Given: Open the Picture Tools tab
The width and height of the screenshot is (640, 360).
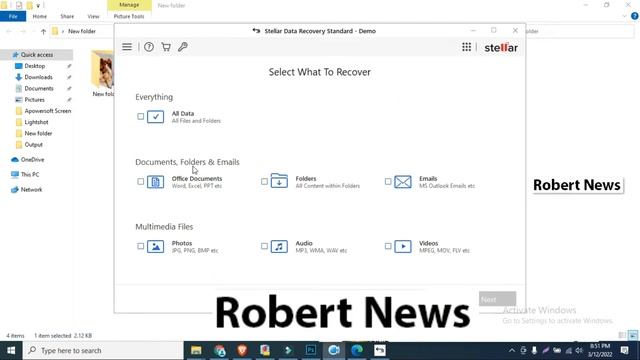Looking at the screenshot, I should (129, 16).
